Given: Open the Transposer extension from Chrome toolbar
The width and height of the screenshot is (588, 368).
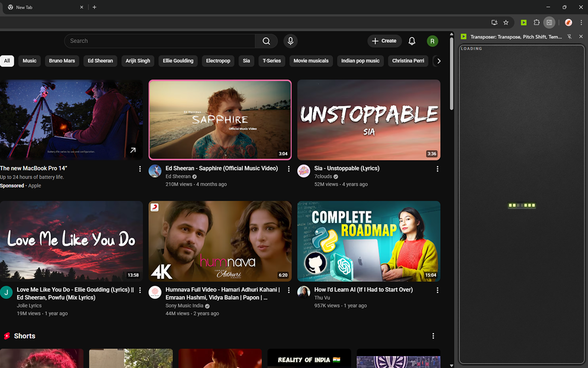Looking at the screenshot, I should [x=524, y=23].
